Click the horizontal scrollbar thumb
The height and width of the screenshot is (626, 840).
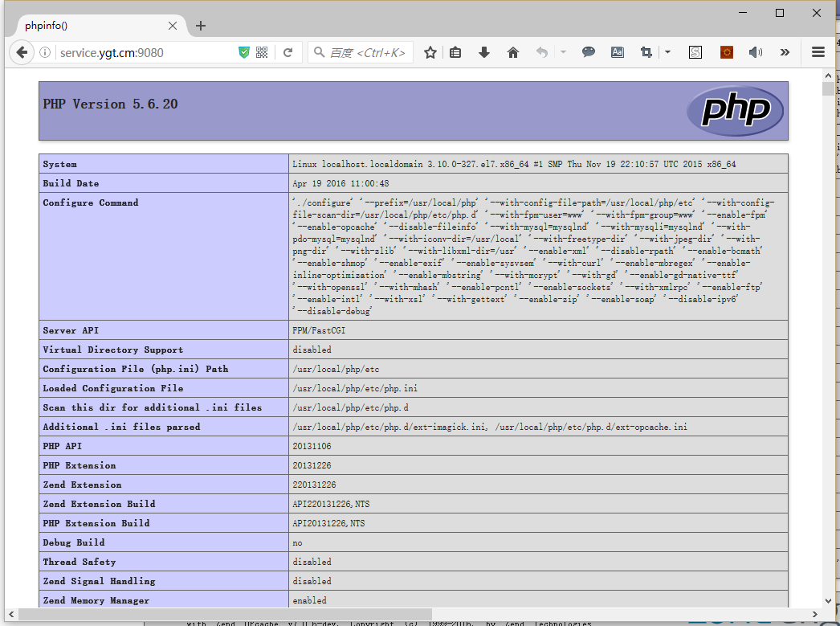(225, 615)
